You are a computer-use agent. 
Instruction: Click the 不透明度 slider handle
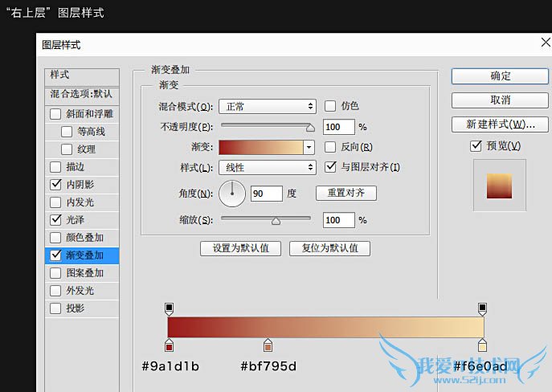pyautogui.click(x=310, y=128)
